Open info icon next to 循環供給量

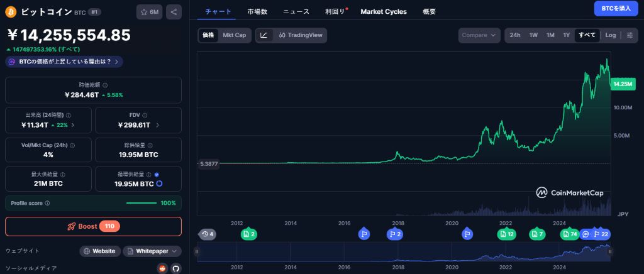tap(148, 174)
